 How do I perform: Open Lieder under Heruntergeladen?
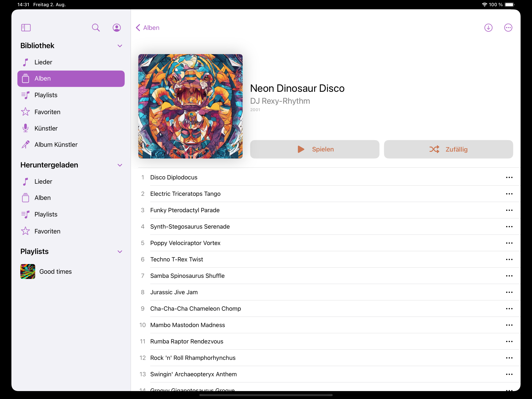(43, 182)
